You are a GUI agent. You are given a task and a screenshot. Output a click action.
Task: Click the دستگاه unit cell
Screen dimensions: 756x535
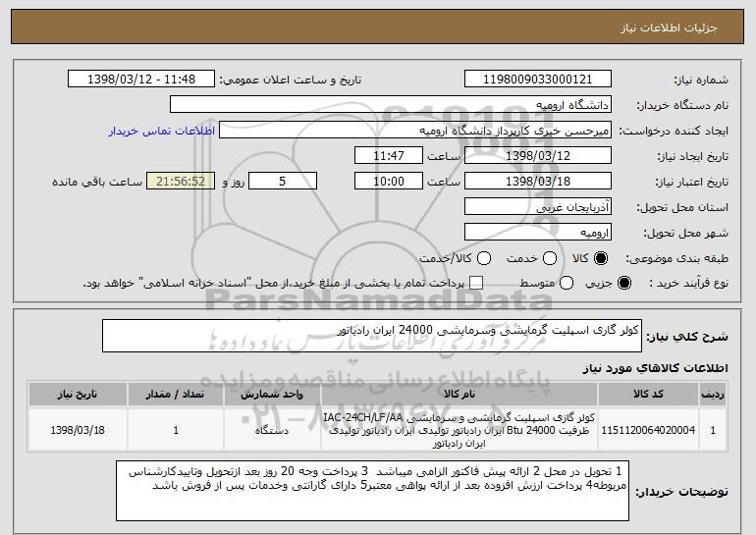point(272,430)
